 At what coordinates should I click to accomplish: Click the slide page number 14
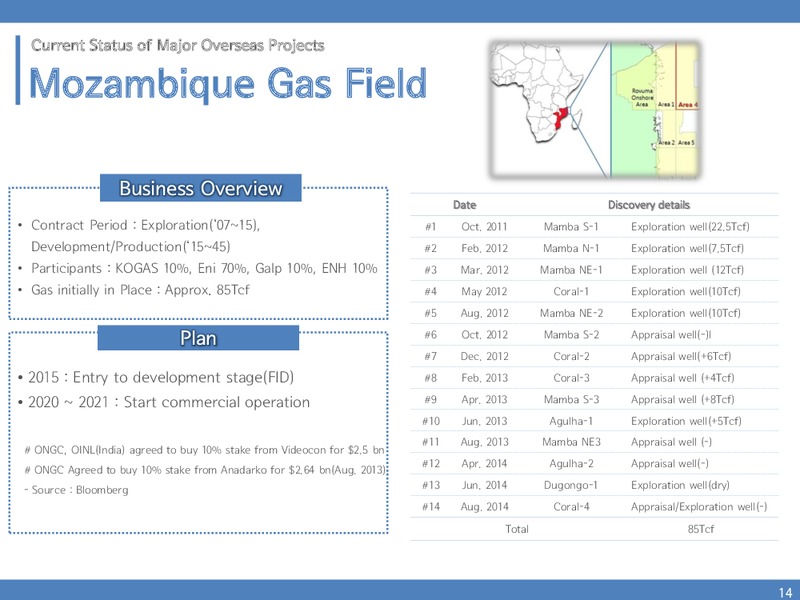click(785, 592)
